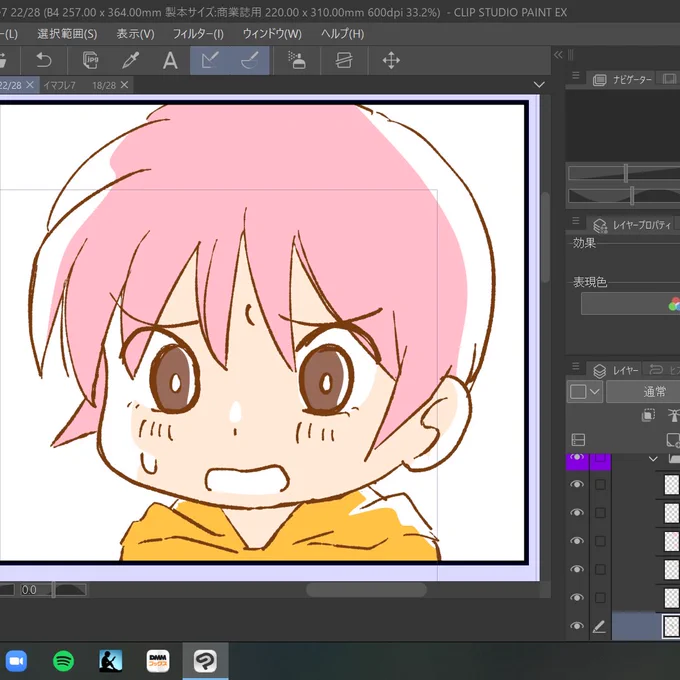The image size is (680, 680).
Task: Click the folder icon of the purple layer
Action: 674,458
